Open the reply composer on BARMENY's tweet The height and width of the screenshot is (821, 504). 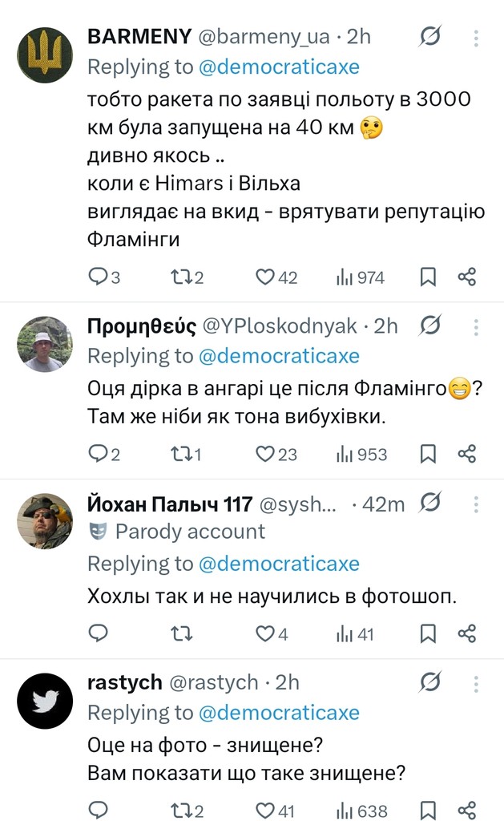coord(99,276)
